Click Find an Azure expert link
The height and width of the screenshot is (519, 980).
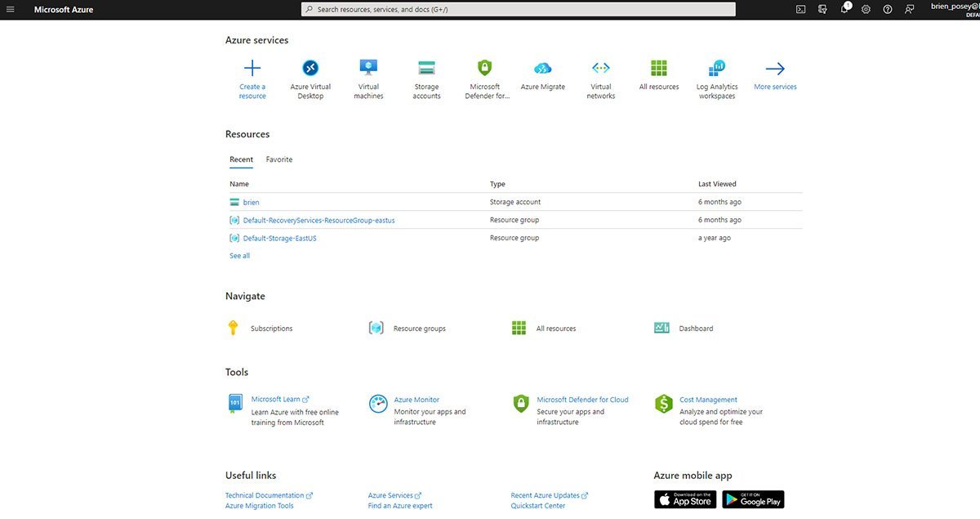pos(400,506)
